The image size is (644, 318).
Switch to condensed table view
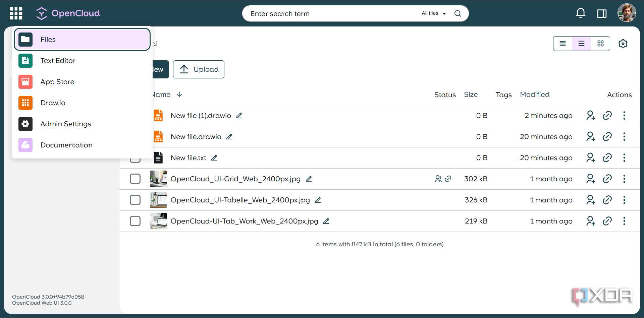pos(562,44)
